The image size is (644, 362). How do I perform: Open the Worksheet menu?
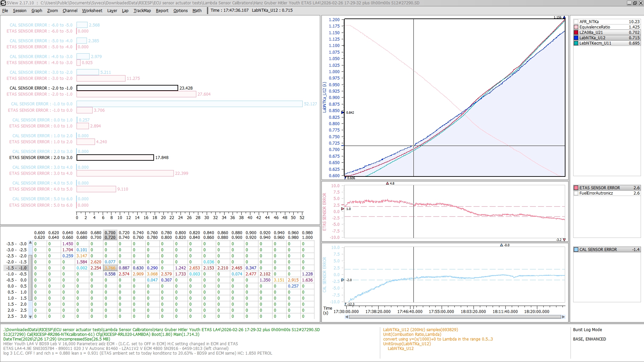click(92, 10)
